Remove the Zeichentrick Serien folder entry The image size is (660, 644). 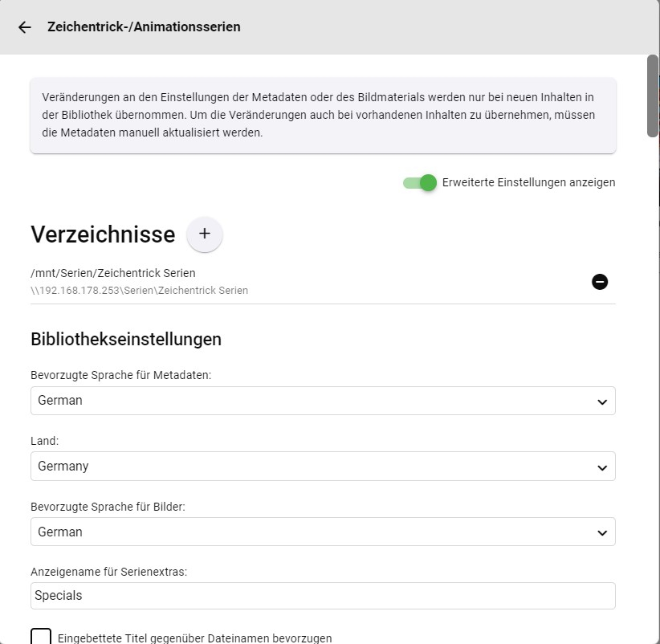pyautogui.click(x=600, y=282)
